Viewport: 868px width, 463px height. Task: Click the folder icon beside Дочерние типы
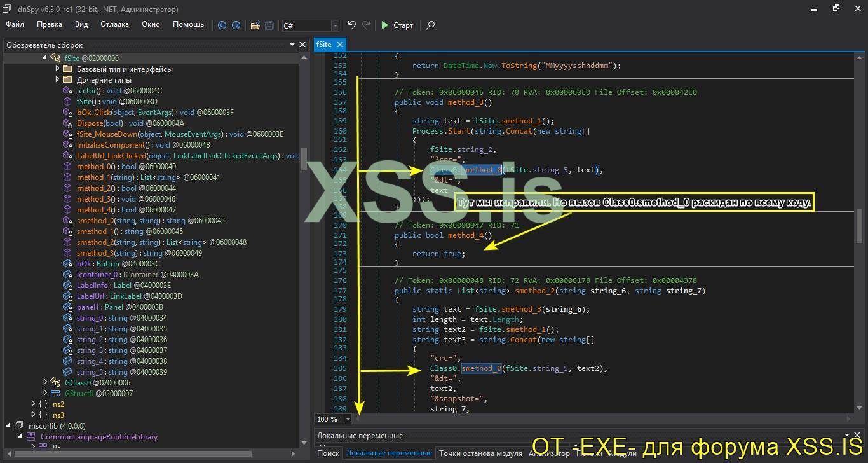coord(67,79)
